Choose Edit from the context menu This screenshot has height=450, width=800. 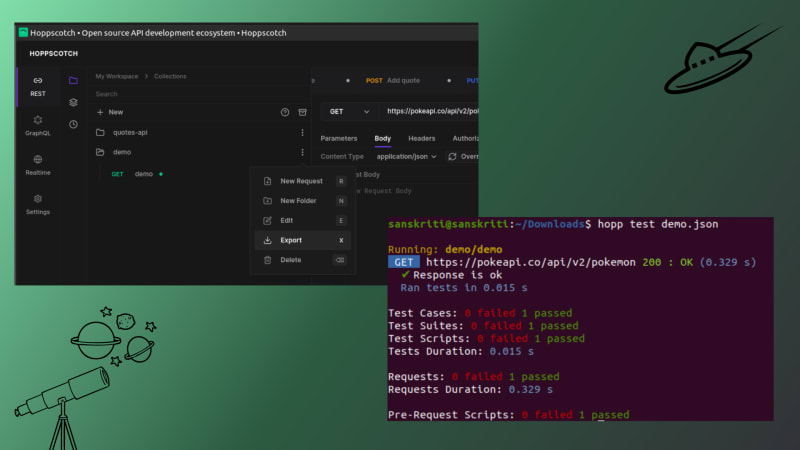point(303,220)
